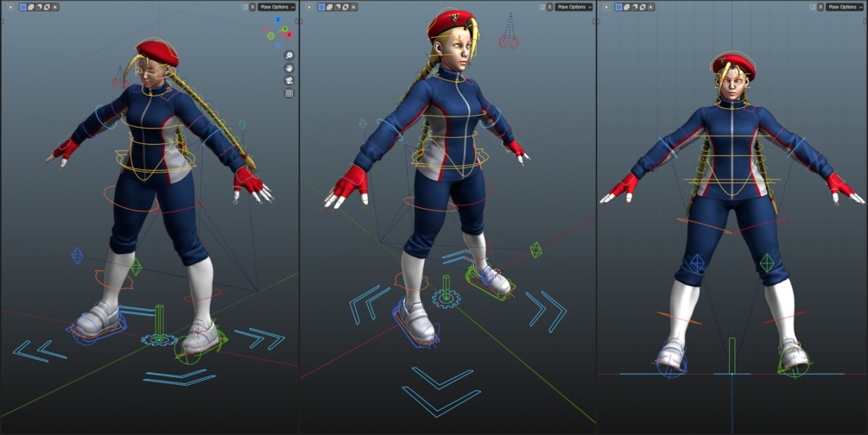Image resolution: width=868 pixels, height=435 pixels.
Task: Choose 'invert selection' mode in middle viewport
Action: (345, 7)
